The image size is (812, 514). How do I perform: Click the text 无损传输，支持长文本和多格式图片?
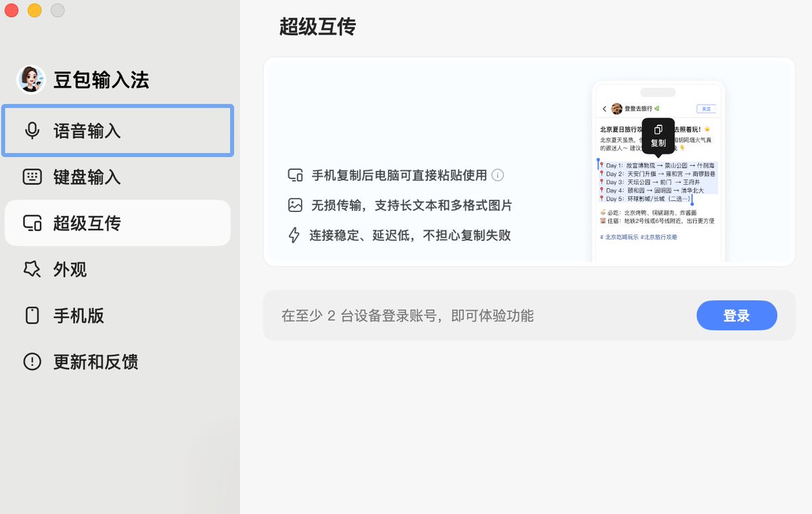tap(411, 205)
